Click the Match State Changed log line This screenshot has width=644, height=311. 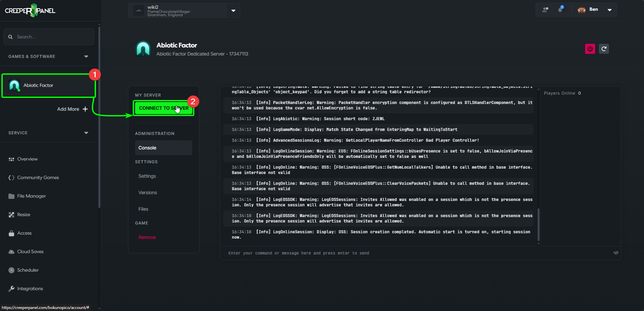378,130
